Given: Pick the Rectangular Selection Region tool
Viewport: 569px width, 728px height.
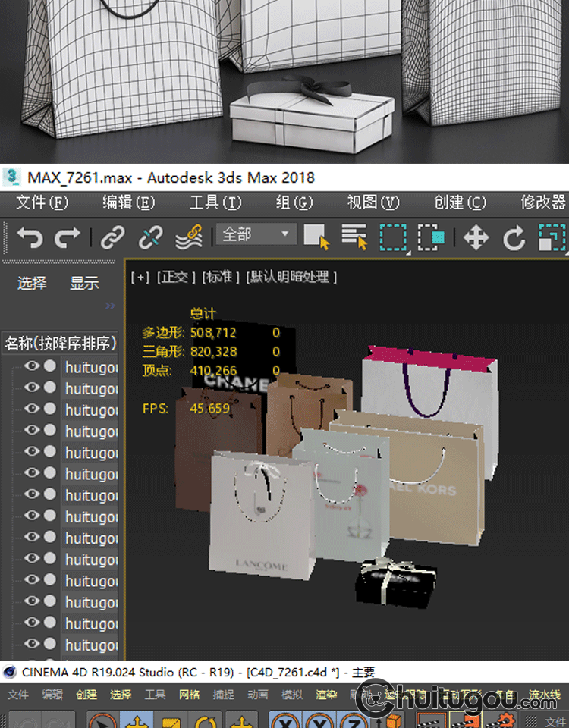Looking at the screenshot, I should click(x=394, y=237).
